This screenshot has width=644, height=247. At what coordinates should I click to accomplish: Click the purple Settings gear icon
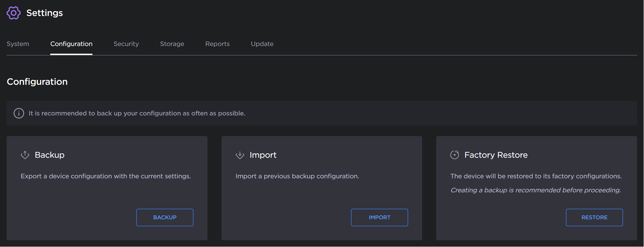click(x=14, y=13)
